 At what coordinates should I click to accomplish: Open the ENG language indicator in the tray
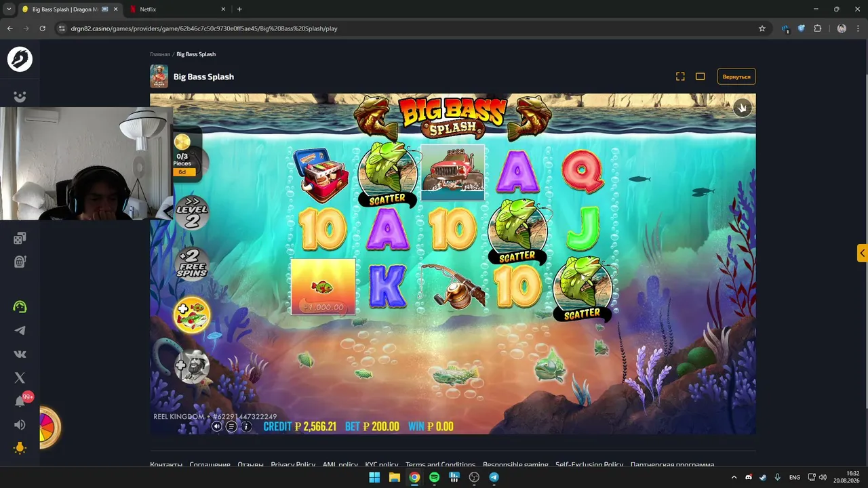(795, 477)
